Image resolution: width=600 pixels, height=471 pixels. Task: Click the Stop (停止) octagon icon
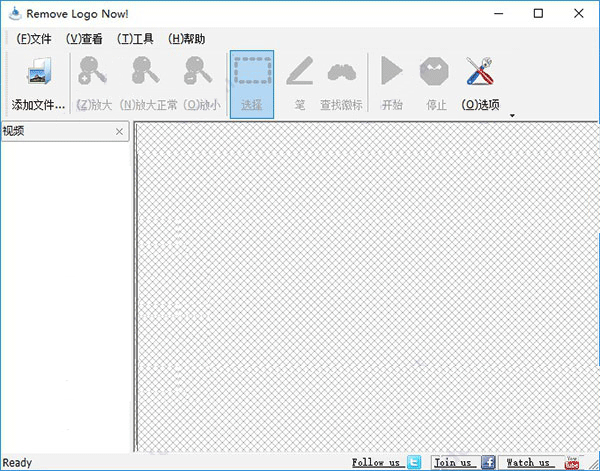pos(434,71)
